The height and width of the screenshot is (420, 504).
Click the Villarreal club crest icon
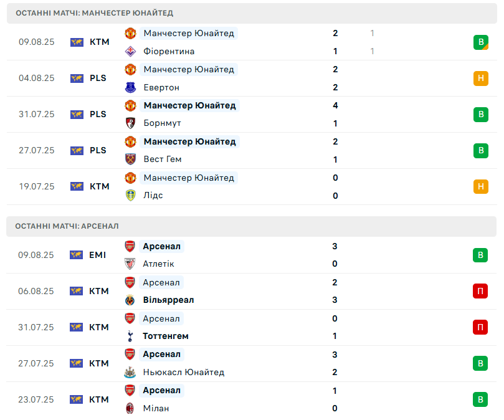(x=130, y=300)
